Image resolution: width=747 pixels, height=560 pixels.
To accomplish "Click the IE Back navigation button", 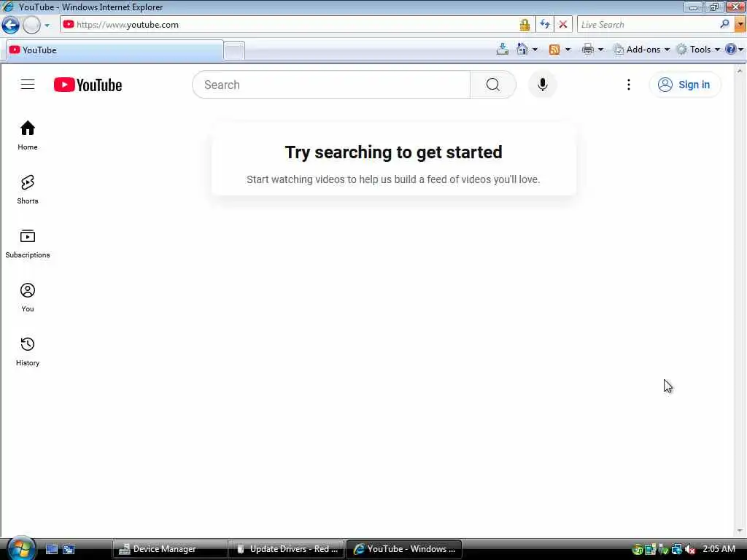I will (10, 25).
